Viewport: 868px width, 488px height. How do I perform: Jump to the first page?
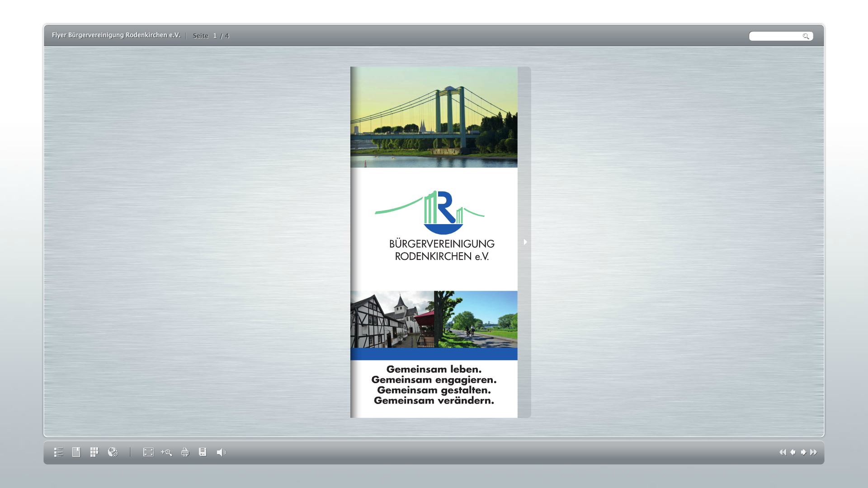click(783, 452)
